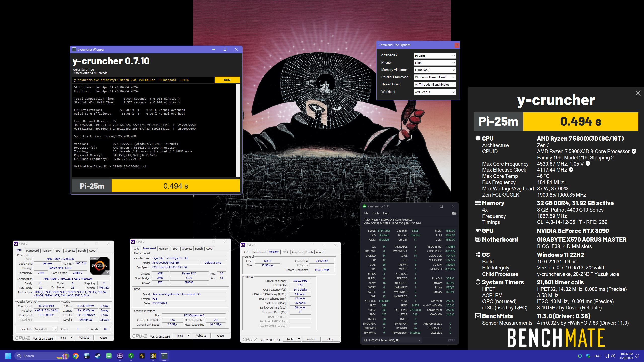Select Memory tab in CPU tab CPU-Z window
Screen dimensions: 644x362
pyautogui.click(x=47, y=251)
